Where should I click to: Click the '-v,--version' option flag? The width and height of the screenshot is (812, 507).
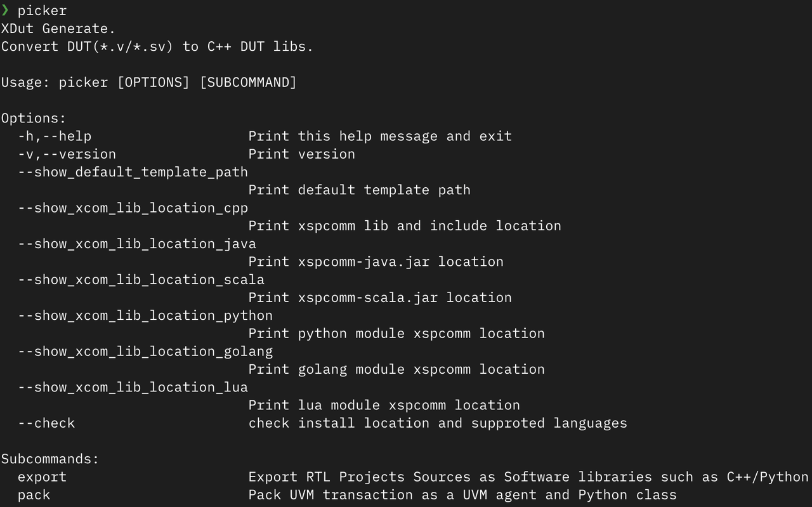[x=67, y=154]
